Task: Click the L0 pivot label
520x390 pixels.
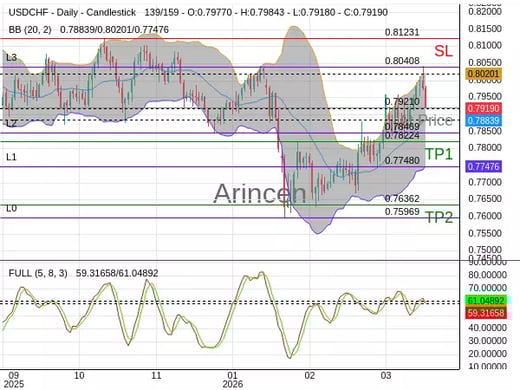Action: click(x=11, y=209)
